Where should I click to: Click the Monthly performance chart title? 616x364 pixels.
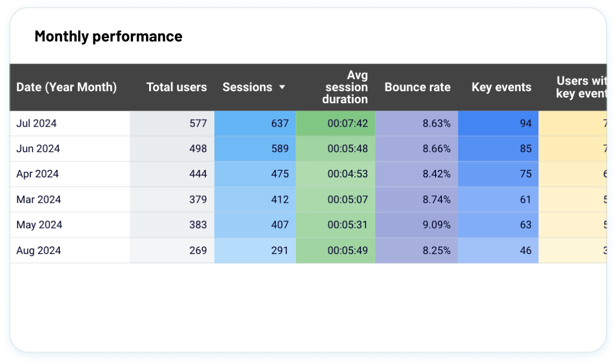tap(108, 36)
